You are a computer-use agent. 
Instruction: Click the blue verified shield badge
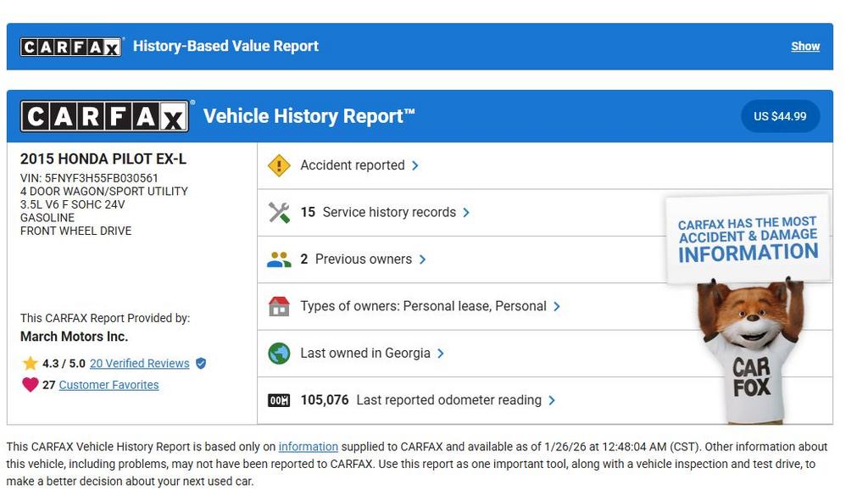tap(201, 364)
